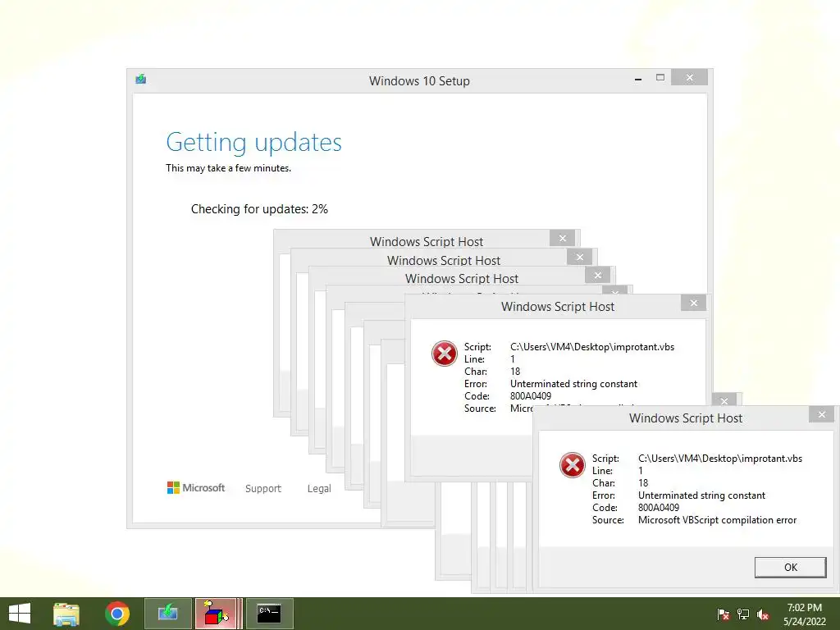The height and width of the screenshot is (630, 840).
Task: Launch Google Chrome from the taskbar
Action: (x=116, y=614)
